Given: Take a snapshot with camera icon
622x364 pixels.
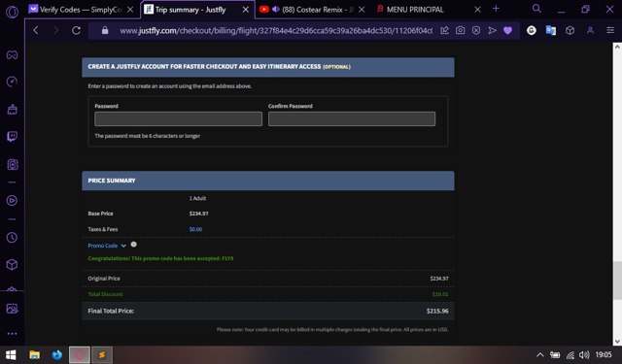Looking at the screenshot, I should coord(460,30).
